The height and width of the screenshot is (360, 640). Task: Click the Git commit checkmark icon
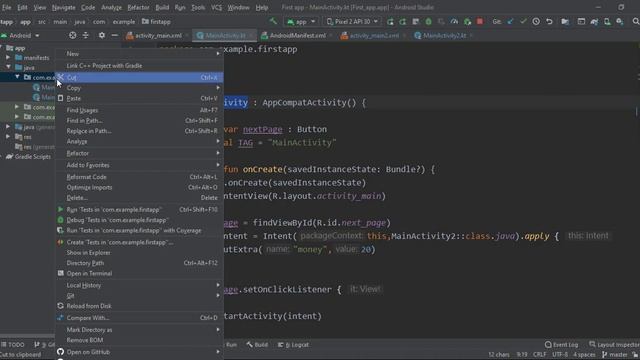coord(523,22)
